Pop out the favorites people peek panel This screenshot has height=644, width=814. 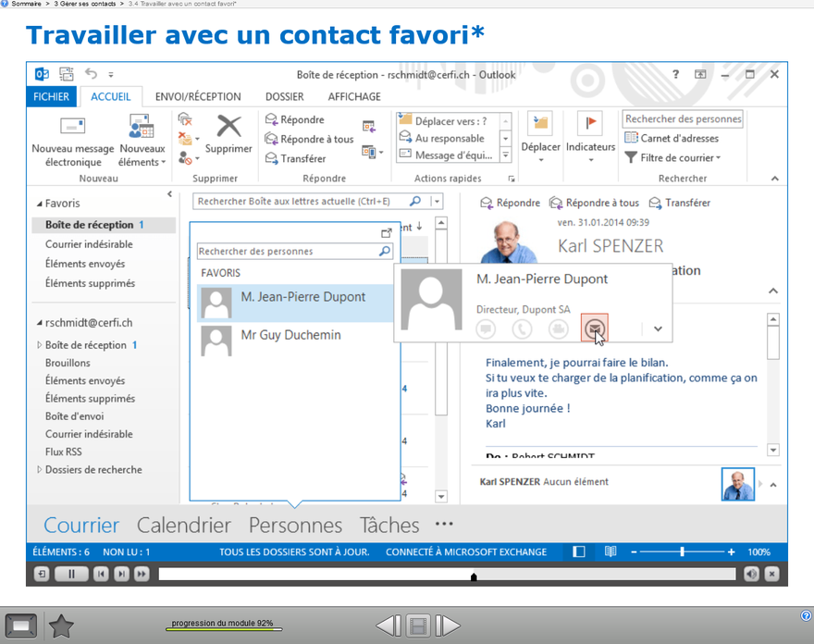[387, 233]
